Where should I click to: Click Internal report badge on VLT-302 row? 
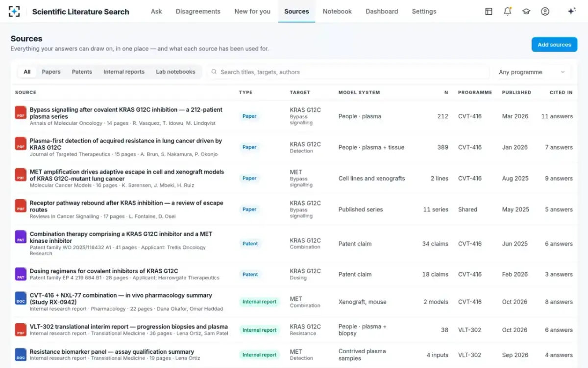tap(259, 330)
